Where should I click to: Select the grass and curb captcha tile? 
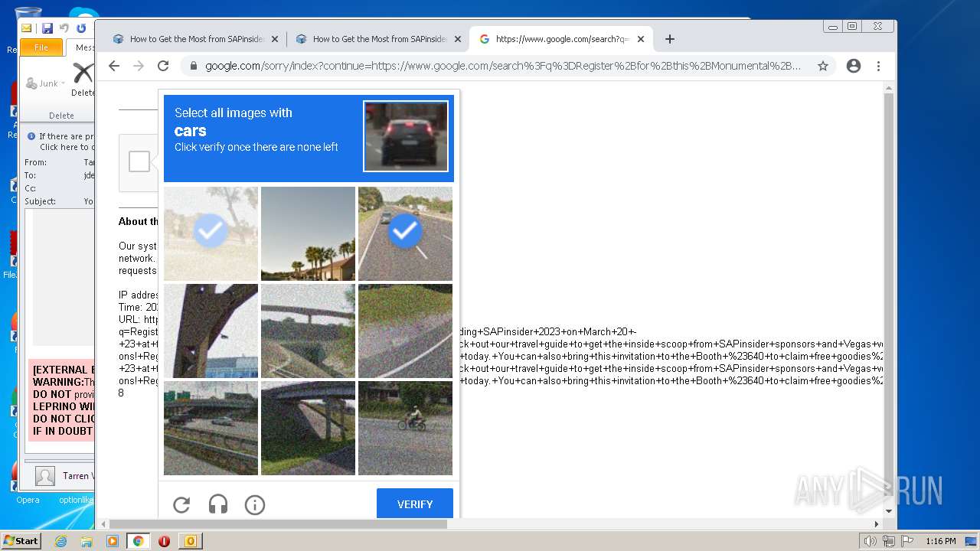(x=405, y=331)
